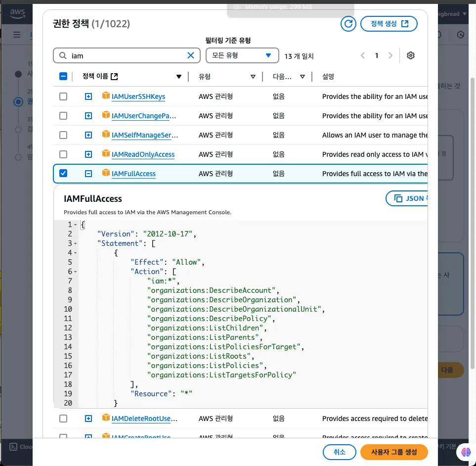Sort by type column arrow
The image size is (476, 466).
click(253, 77)
